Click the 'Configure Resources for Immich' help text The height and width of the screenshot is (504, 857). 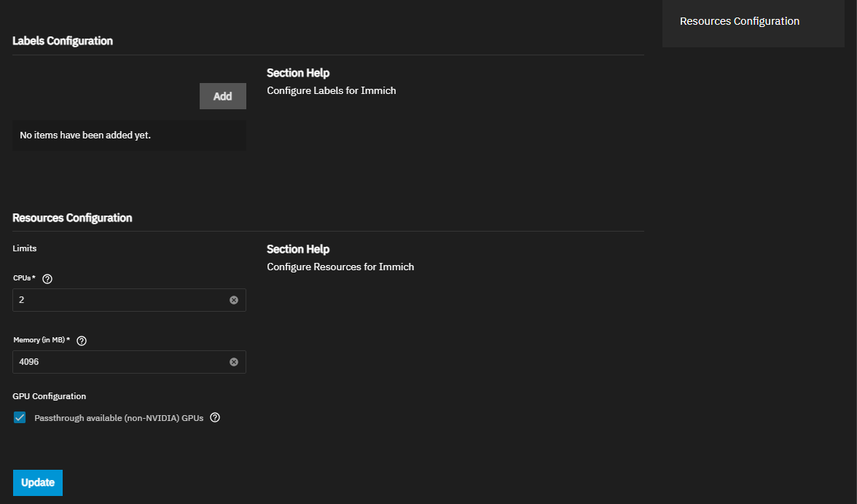(340, 267)
